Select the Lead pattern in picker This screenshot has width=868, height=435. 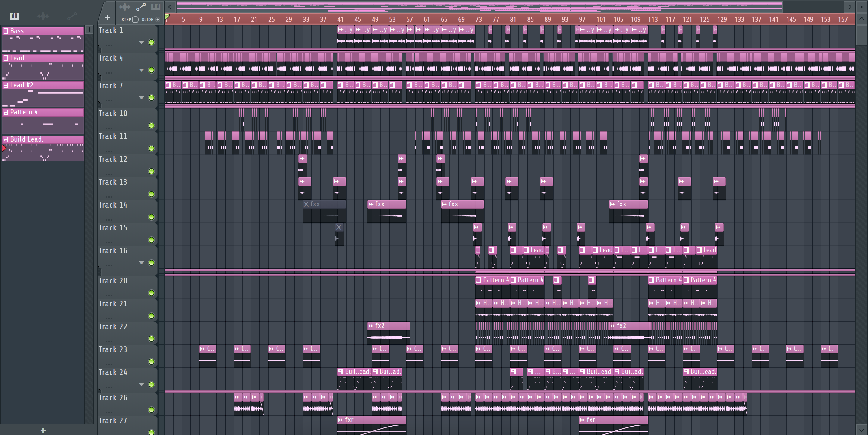[x=43, y=67]
